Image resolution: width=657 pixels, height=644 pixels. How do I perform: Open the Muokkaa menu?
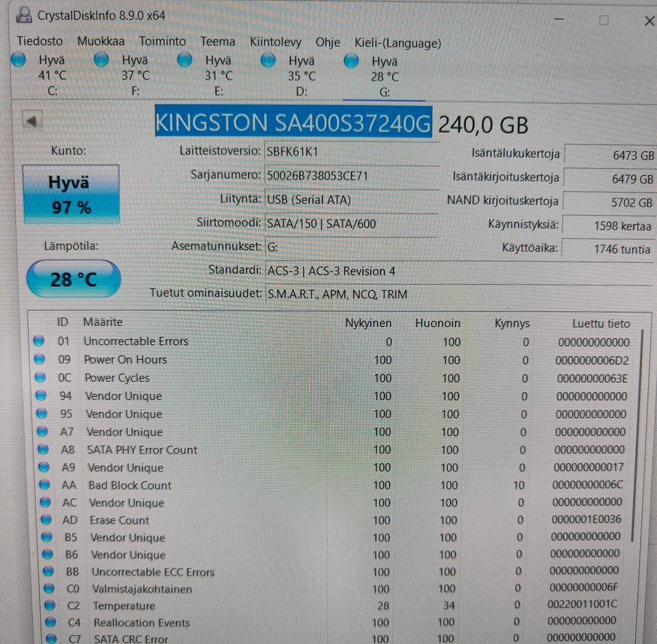[101, 41]
